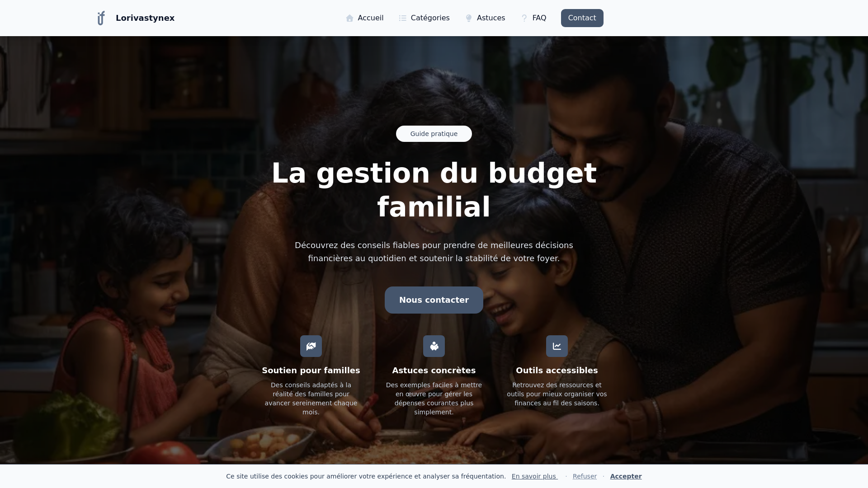Click the Lorivastynex logo icon
Screen dimensions: 868x488
click(x=101, y=18)
